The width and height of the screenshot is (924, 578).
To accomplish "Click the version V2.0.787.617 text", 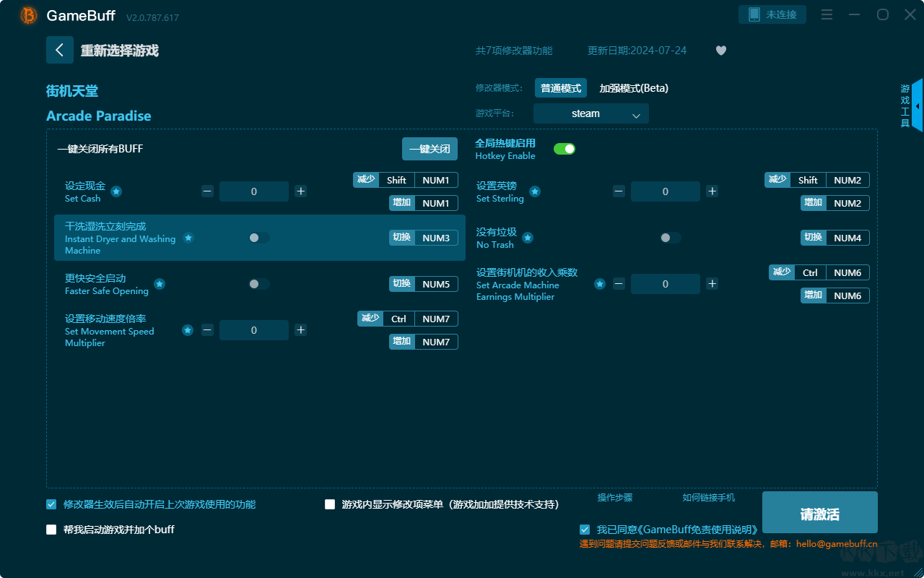I will [152, 17].
